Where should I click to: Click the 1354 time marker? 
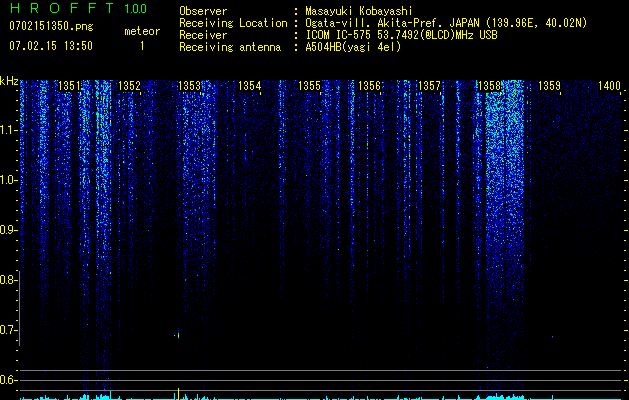point(250,85)
